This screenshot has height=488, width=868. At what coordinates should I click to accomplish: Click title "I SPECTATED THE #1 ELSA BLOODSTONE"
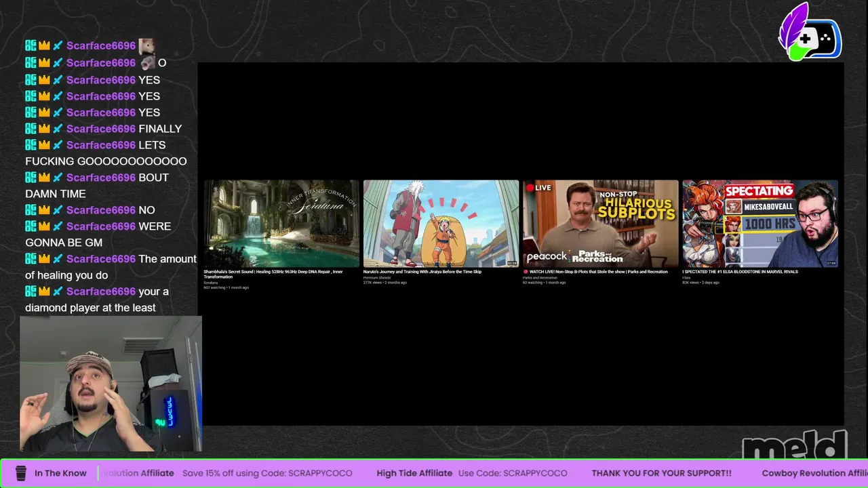pyautogui.click(x=740, y=272)
